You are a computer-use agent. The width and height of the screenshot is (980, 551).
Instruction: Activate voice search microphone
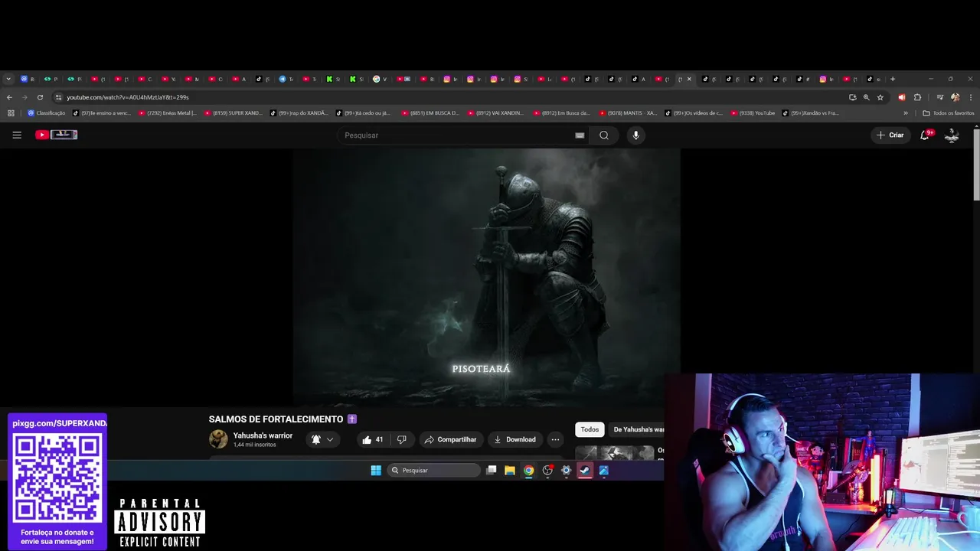click(635, 135)
